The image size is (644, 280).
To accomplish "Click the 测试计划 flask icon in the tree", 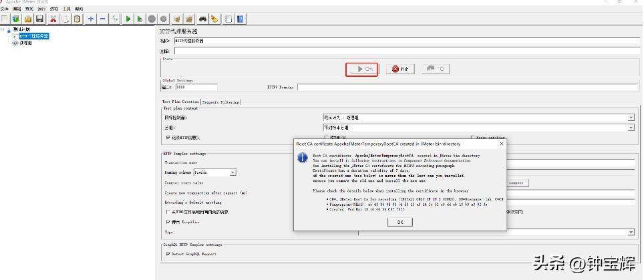I will 9,30.
